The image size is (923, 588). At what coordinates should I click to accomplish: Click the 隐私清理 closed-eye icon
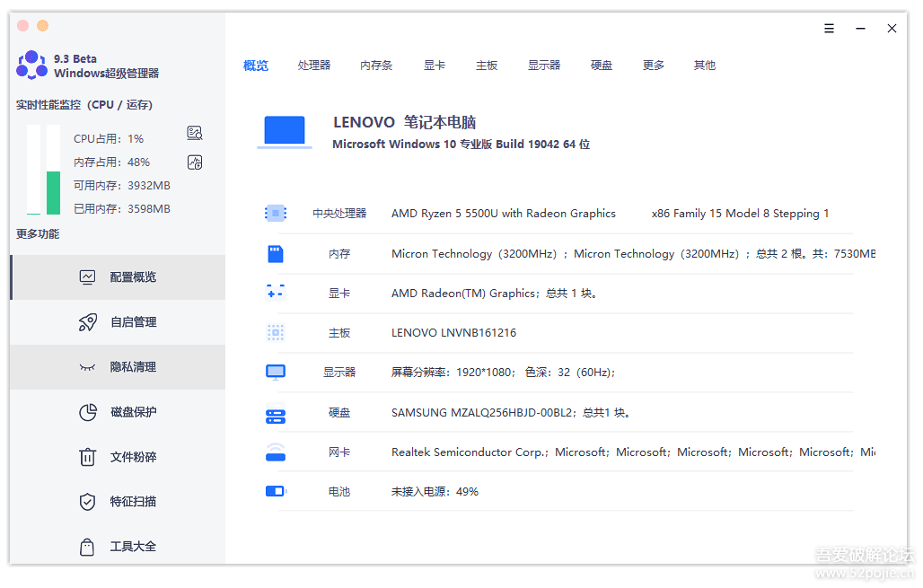point(87,367)
